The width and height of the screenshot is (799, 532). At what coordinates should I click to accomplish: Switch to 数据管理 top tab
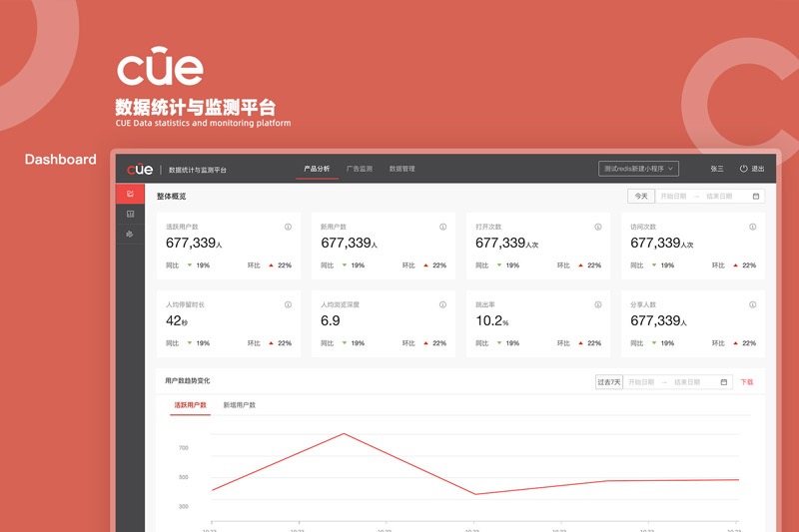[x=402, y=169]
